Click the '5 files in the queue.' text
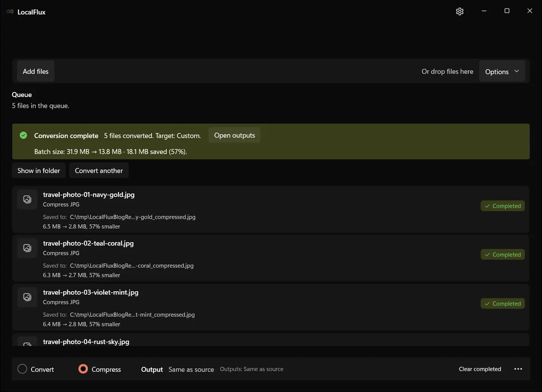 [41, 106]
